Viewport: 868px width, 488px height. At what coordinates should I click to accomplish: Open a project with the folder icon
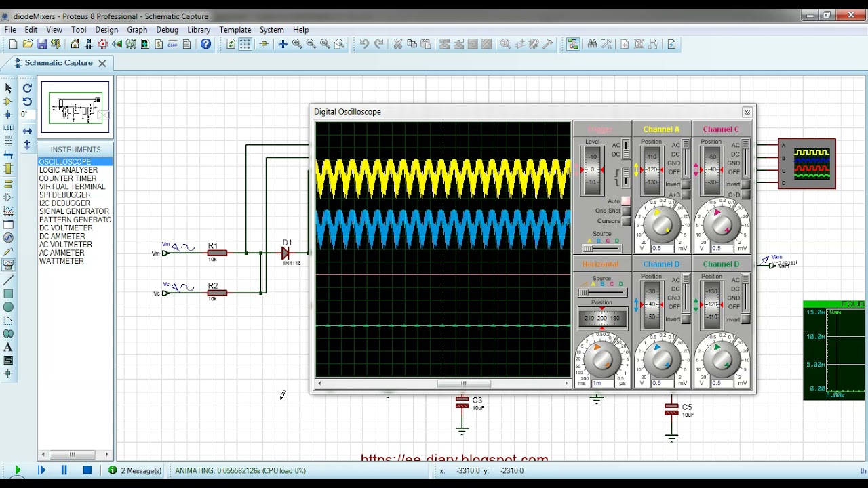click(x=27, y=44)
